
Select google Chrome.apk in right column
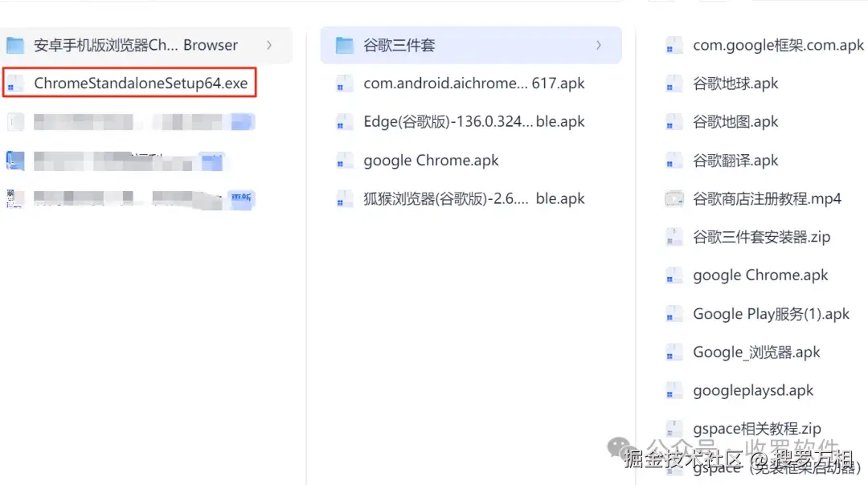click(764, 275)
